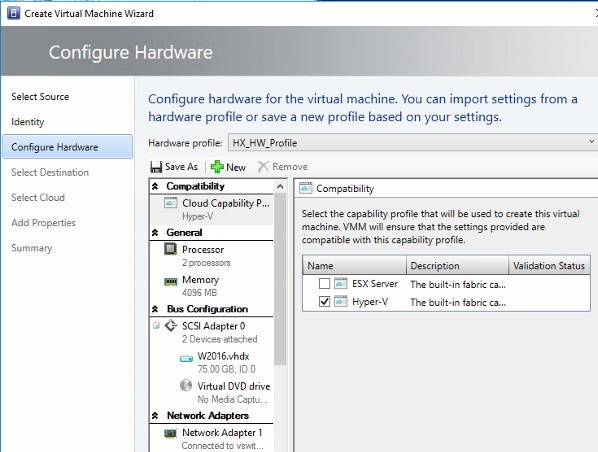Click Save As to save hardware profile
Image resolution: width=598 pixels, height=452 pixels.
[x=175, y=167]
